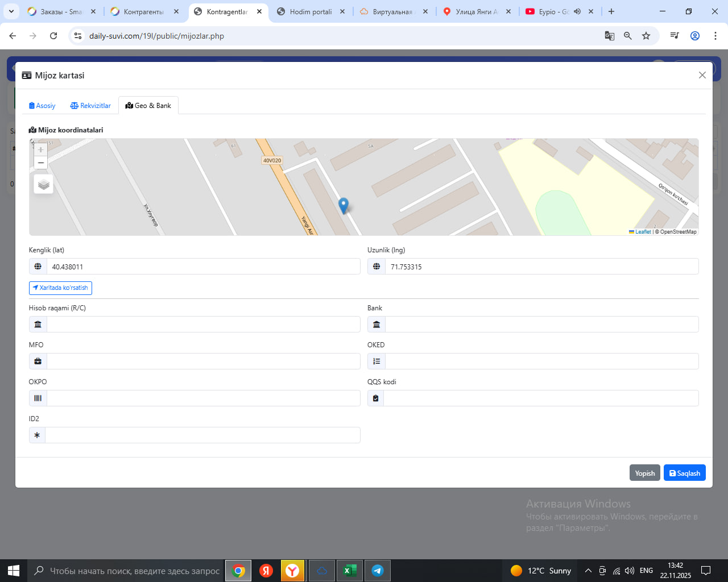Open Chrome tab search dropdown arrow
This screenshot has height=582, width=728.
(11, 11)
